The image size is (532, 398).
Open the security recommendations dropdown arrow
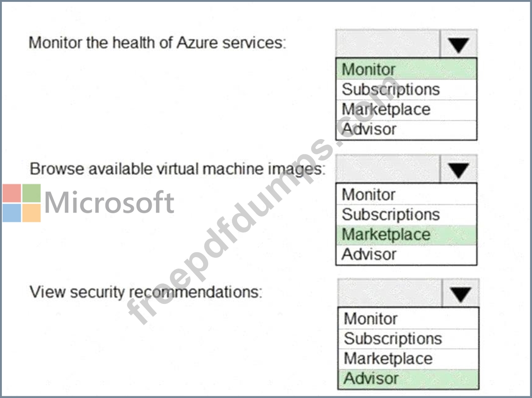(460, 294)
